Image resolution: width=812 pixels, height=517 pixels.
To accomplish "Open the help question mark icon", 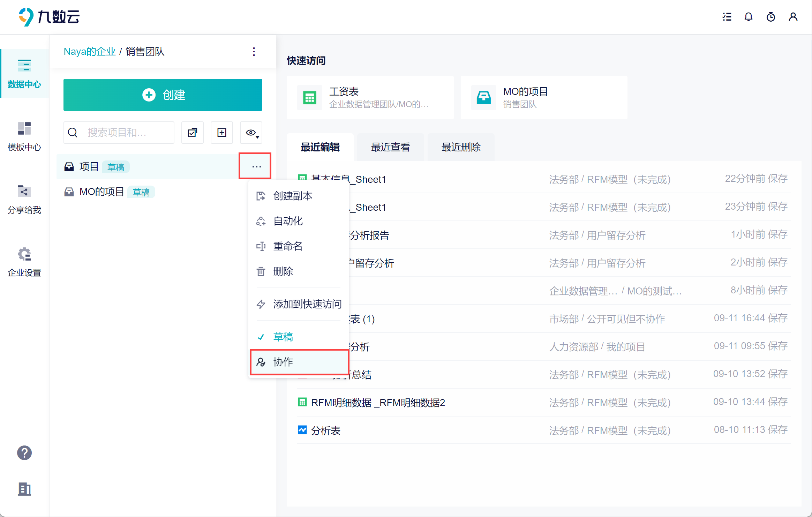I will (x=24, y=453).
